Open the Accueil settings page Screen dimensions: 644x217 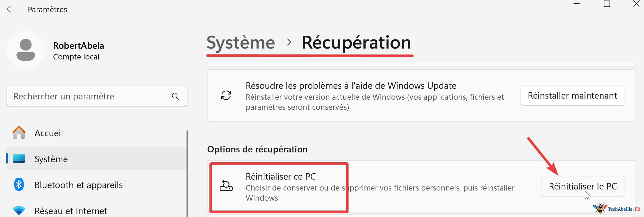point(49,133)
